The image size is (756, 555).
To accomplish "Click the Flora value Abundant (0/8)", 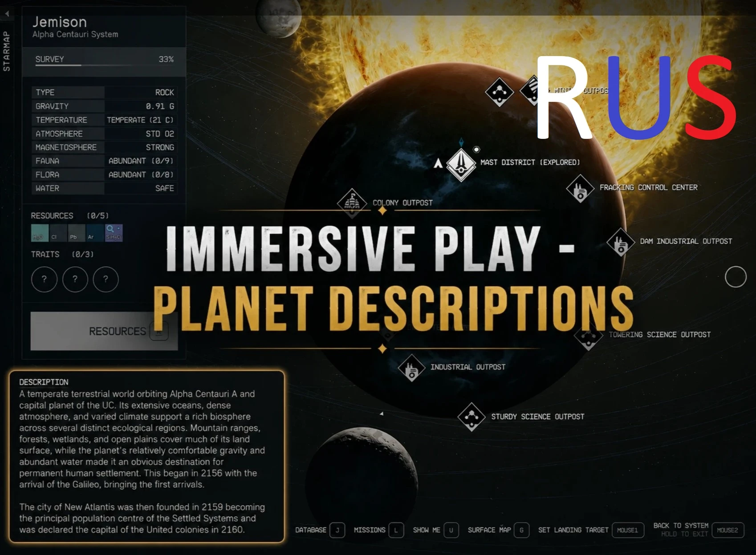I will click(x=141, y=175).
